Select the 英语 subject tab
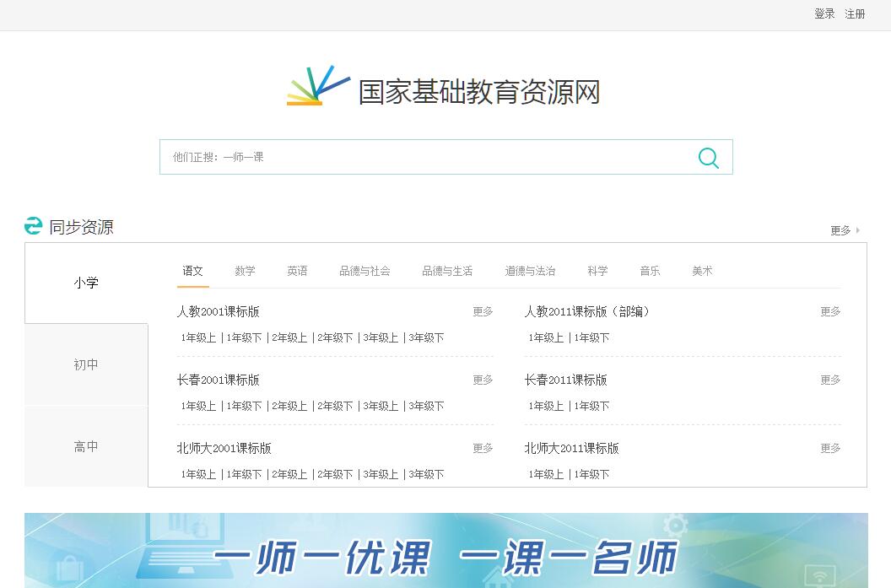 tap(297, 271)
